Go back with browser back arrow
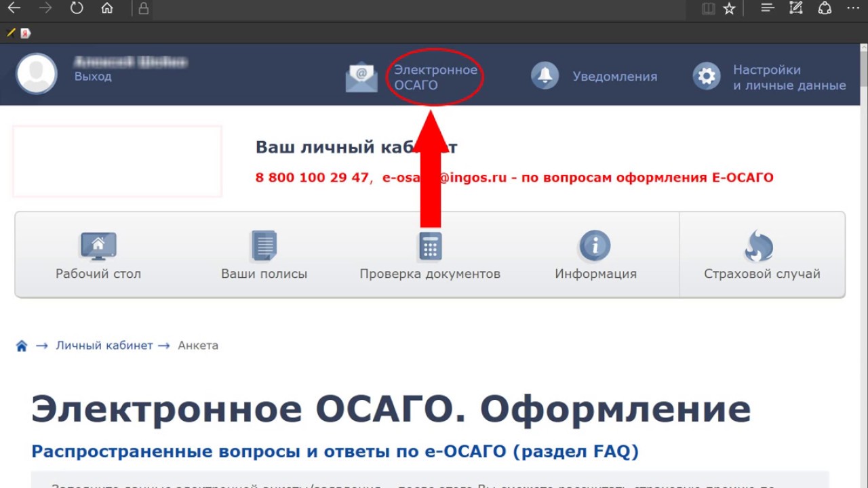The height and width of the screenshot is (488, 868). click(x=13, y=8)
